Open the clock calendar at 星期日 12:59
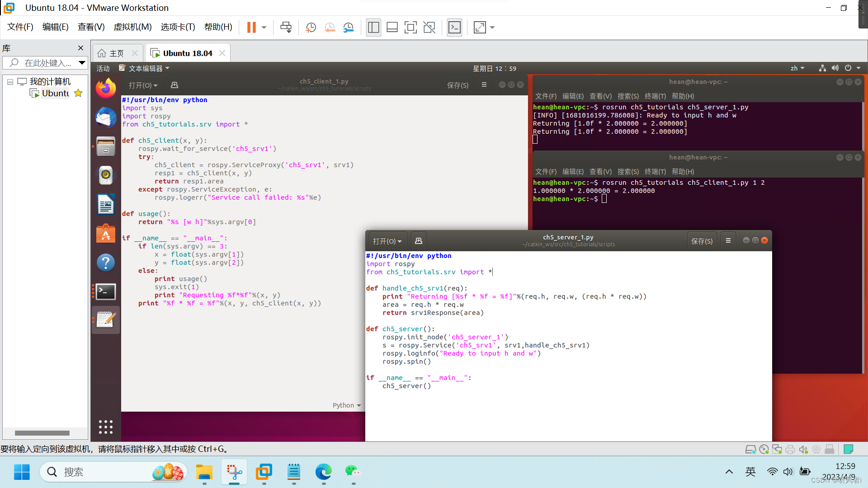The width and height of the screenshot is (868, 488). [495, 68]
